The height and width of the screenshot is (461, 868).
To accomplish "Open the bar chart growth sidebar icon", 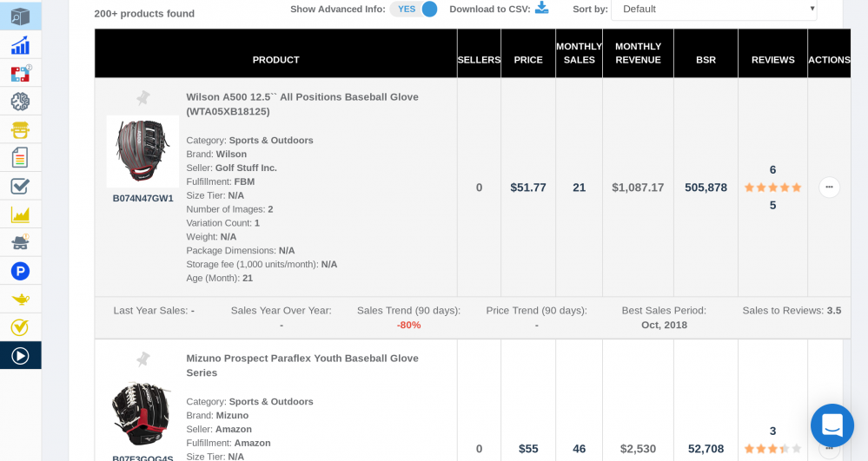I will (x=20, y=45).
